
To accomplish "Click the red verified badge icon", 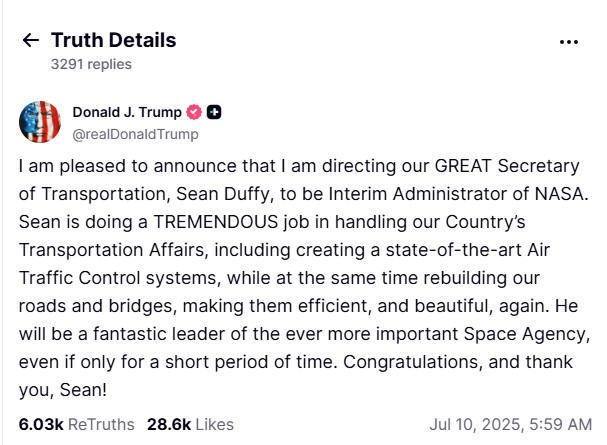I will pos(195,112).
